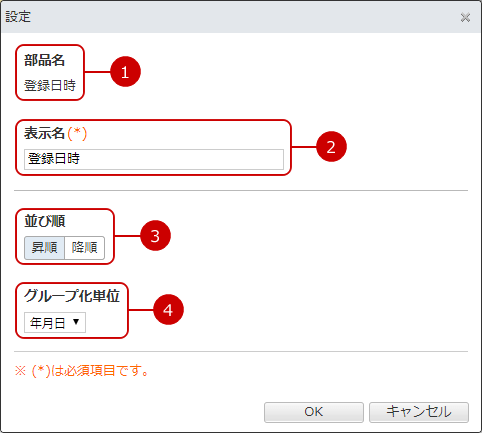
Task: Click the red callout marker number 4
Action: pyautogui.click(x=168, y=310)
